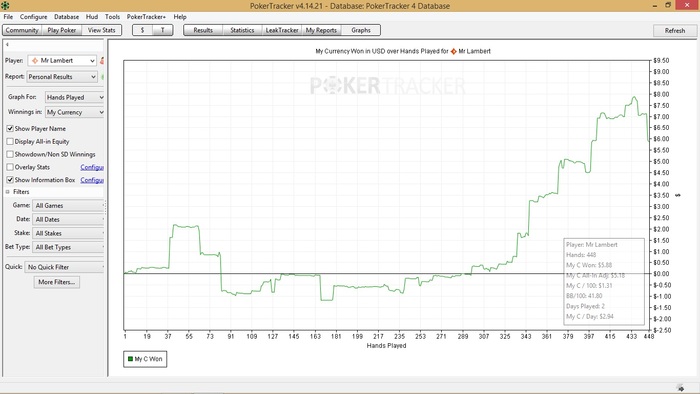
Task: Collapse the sidebar with the small left arrow
Action: tap(7, 44)
